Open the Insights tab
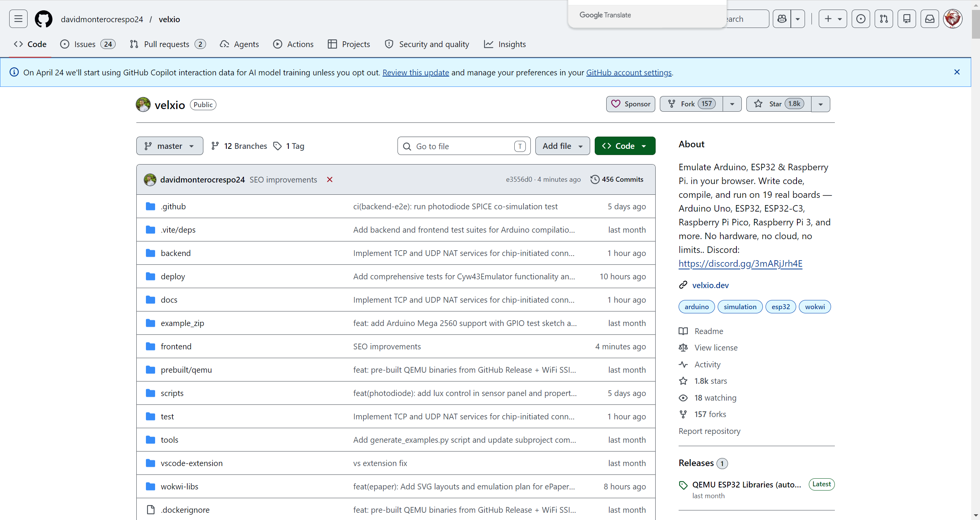 click(505, 44)
